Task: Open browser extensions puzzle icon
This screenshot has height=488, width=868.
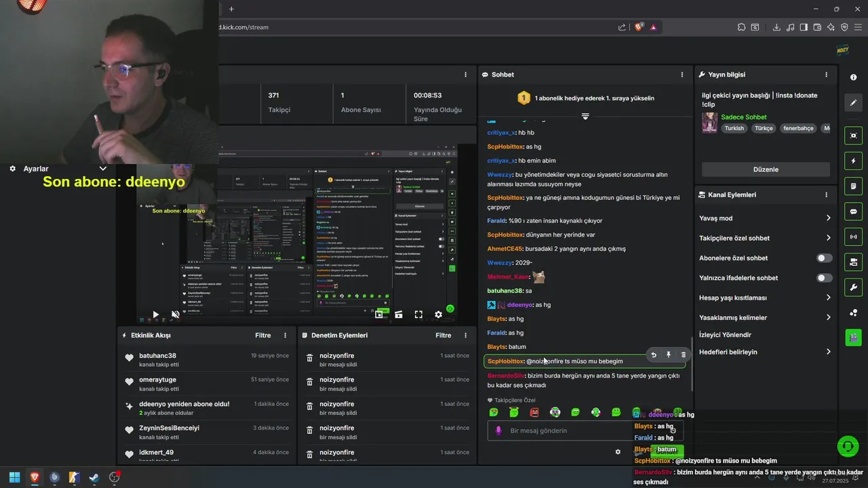Action: pos(741,27)
